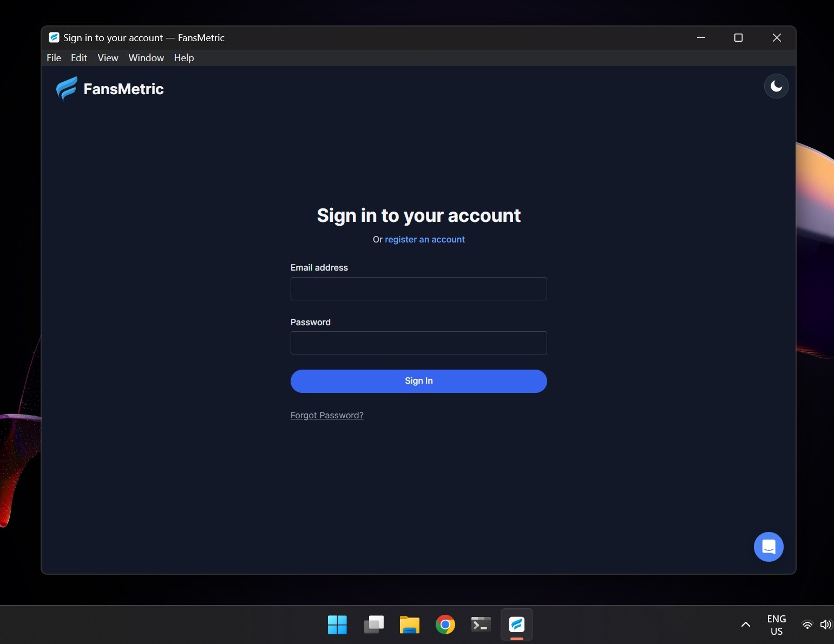Screen dimensions: 834x644
Task: Open the File menu
Action: point(54,58)
